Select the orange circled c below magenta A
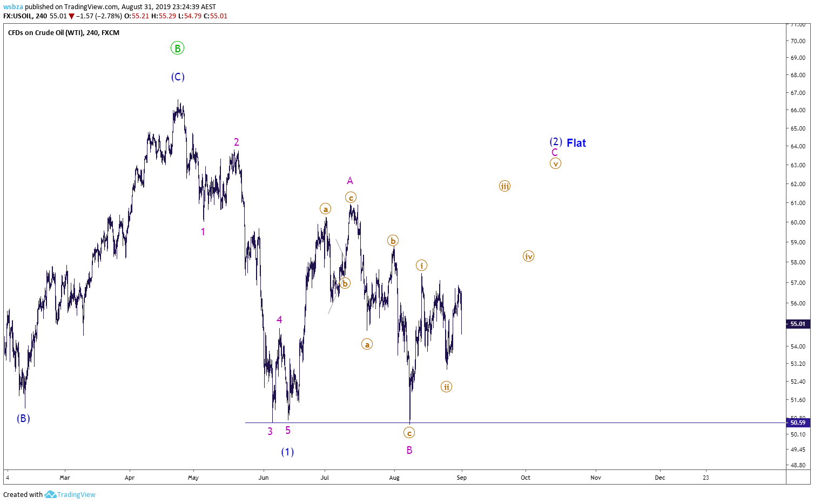The width and height of the screenshot is (814, 504). [x=351, y=197]
